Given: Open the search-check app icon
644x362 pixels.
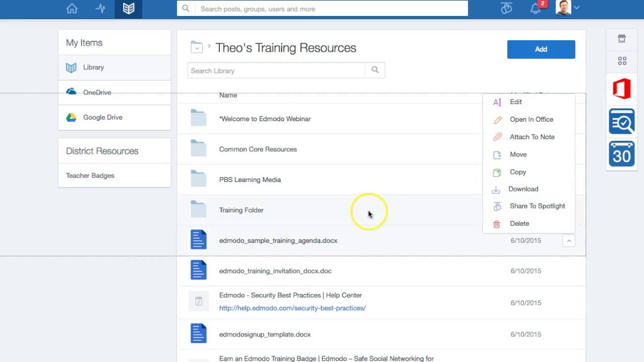Looking at the screenshot, I should click(x=622, y=121).
